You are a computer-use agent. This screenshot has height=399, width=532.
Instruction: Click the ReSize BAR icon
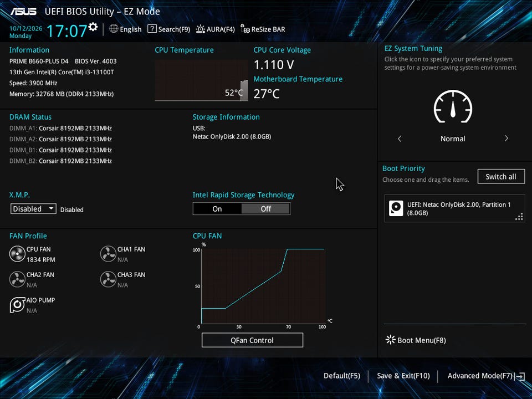pos(245,29)
